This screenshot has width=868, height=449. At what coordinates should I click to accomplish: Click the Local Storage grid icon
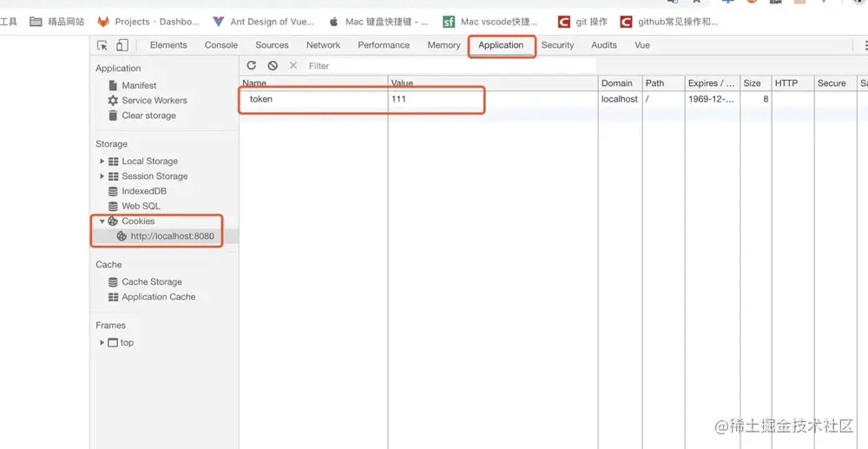[114, 162]
